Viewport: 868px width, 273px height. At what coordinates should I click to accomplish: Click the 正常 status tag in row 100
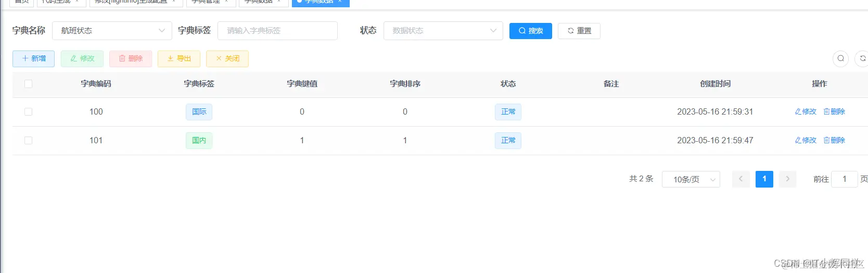click(x=508, y=112)
